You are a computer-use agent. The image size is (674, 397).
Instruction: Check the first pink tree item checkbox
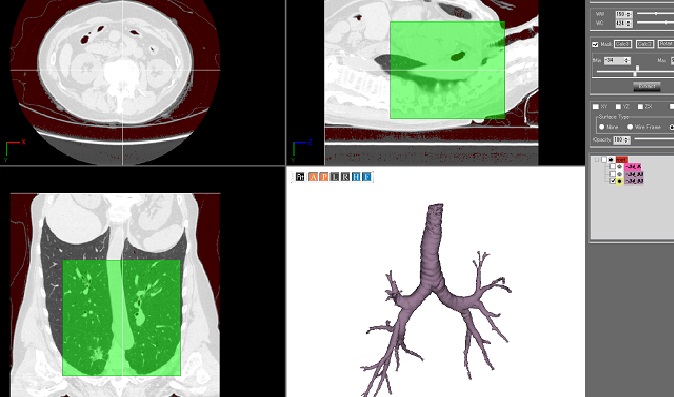613,166
